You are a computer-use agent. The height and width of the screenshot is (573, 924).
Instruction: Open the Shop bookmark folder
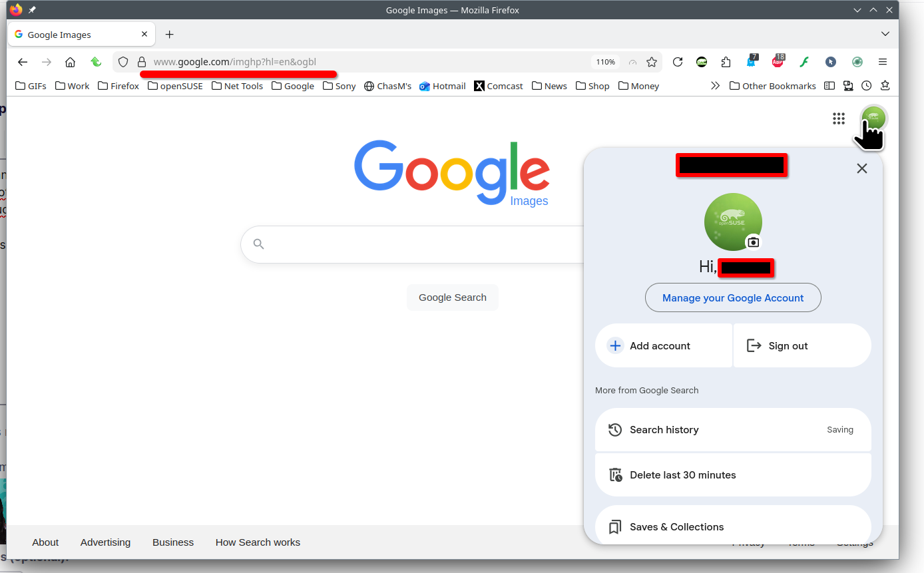592,86
